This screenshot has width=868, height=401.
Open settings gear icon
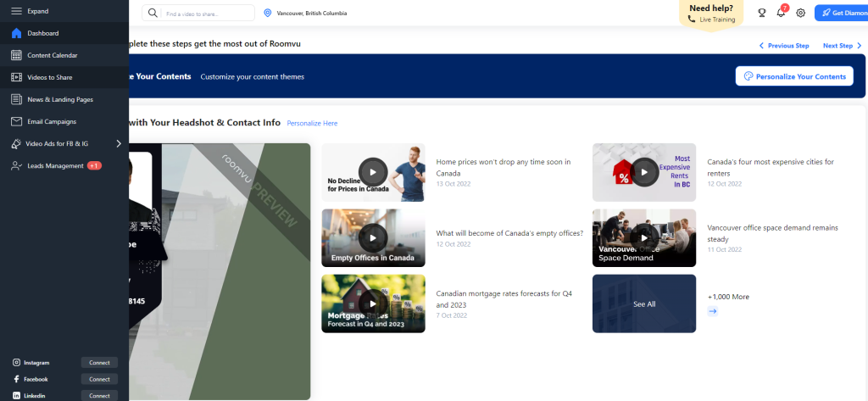click(x=800, y=13)
